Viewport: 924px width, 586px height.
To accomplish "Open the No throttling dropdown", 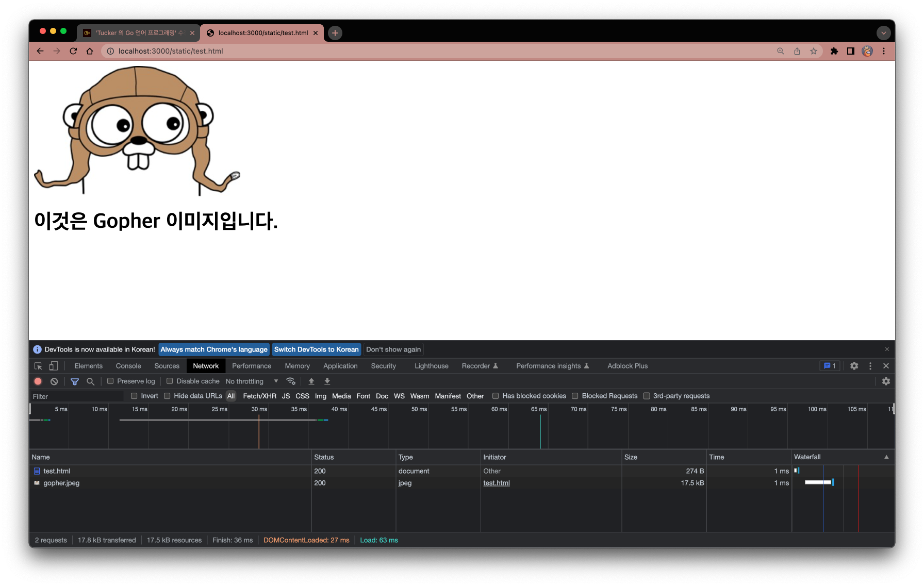I will coord(252,381).
